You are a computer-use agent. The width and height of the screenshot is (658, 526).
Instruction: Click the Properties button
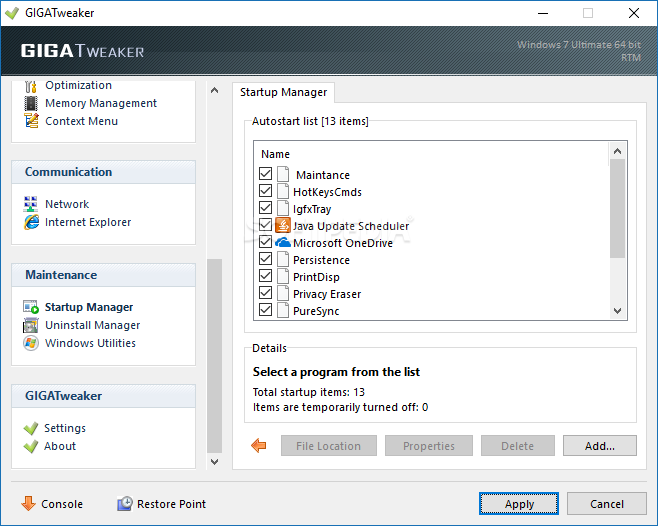pyautogui.click(x=428, y=446)
